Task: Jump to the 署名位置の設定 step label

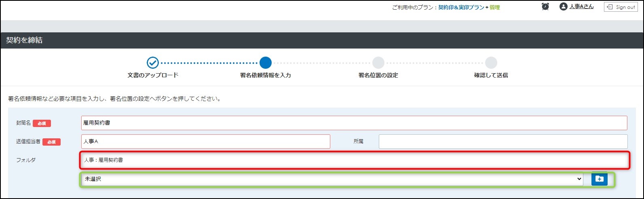Action: coord(378,75)
